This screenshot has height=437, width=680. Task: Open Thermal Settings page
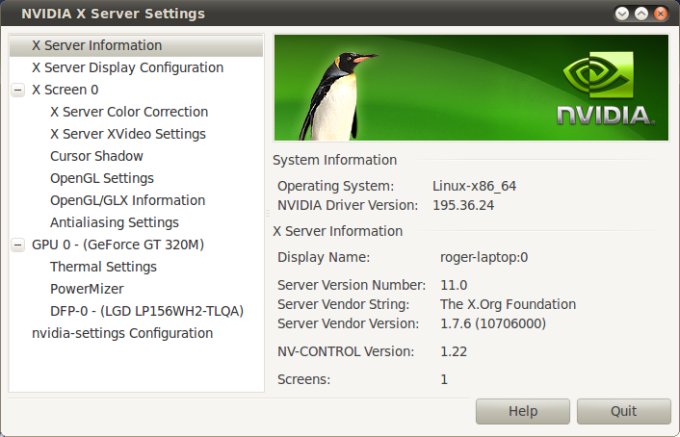(103, 267)
